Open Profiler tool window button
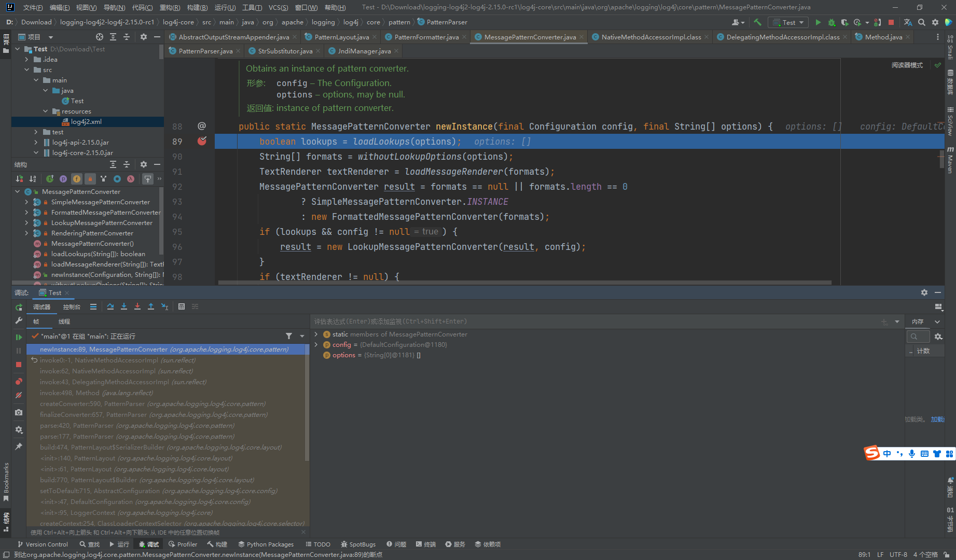 [183, 544]
